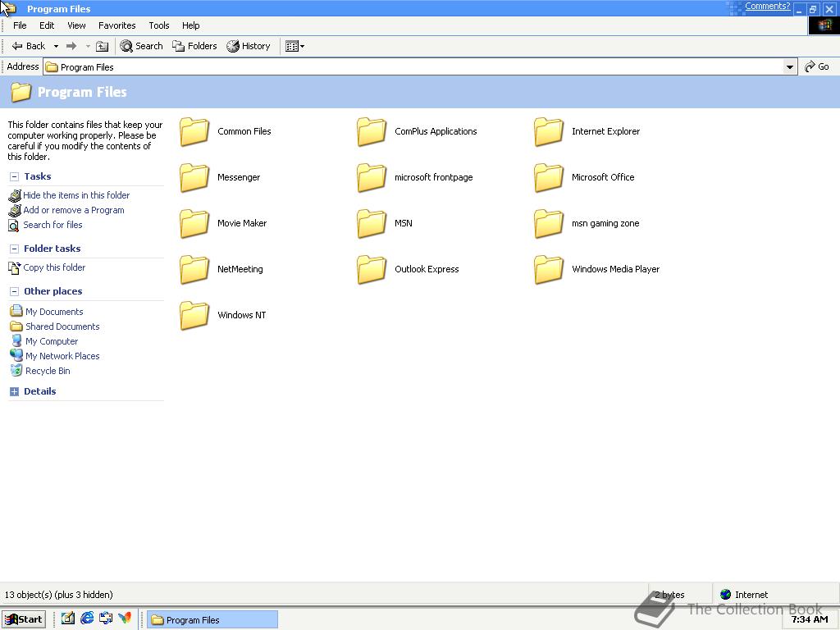The width and height of the screenshot is (840, 630).
Task: Go to My Documents link
Action: [54, 312]
